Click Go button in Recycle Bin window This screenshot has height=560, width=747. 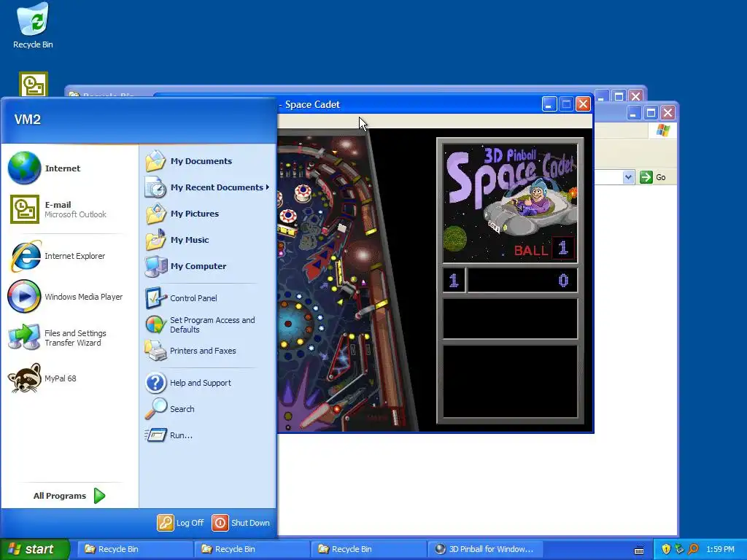653,177
